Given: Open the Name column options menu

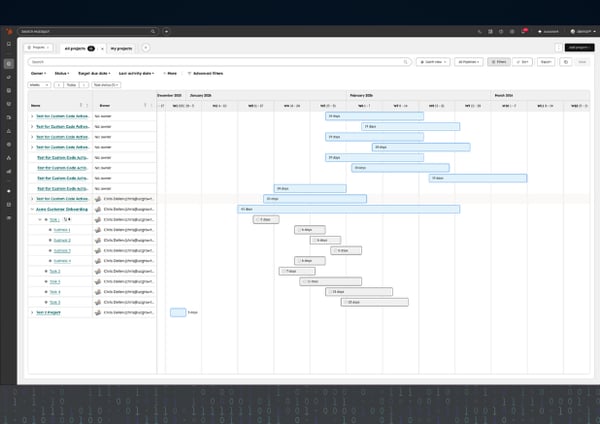Looking at the screenshot, I should coord(87,105).
